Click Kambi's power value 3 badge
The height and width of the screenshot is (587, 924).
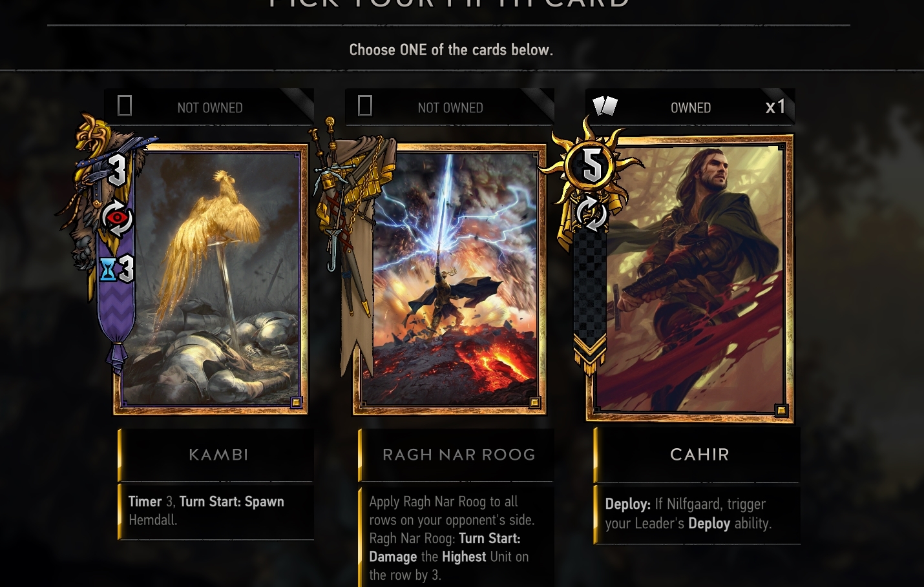click(x=116, y=170)
